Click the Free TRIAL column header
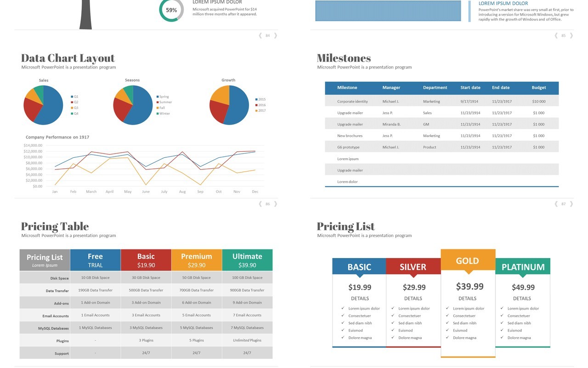The height and width of the screenshot is (368, 588). coord(96,260)
